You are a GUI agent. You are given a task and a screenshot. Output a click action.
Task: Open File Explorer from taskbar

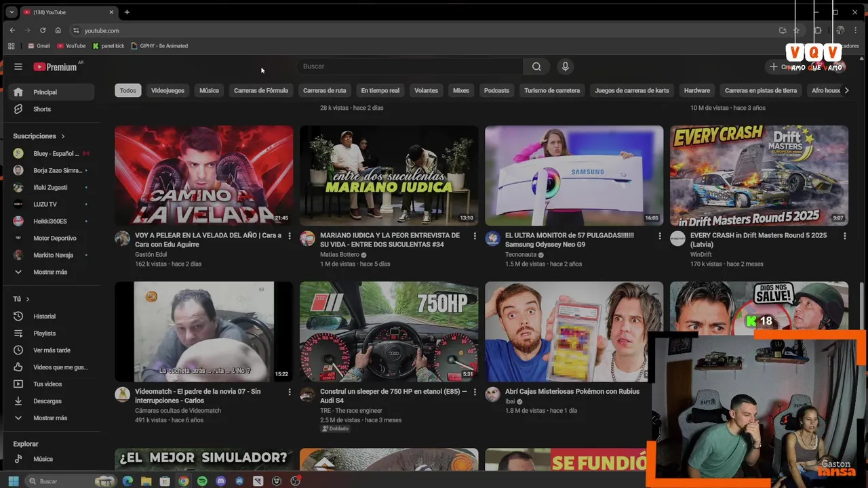(146, 481)
